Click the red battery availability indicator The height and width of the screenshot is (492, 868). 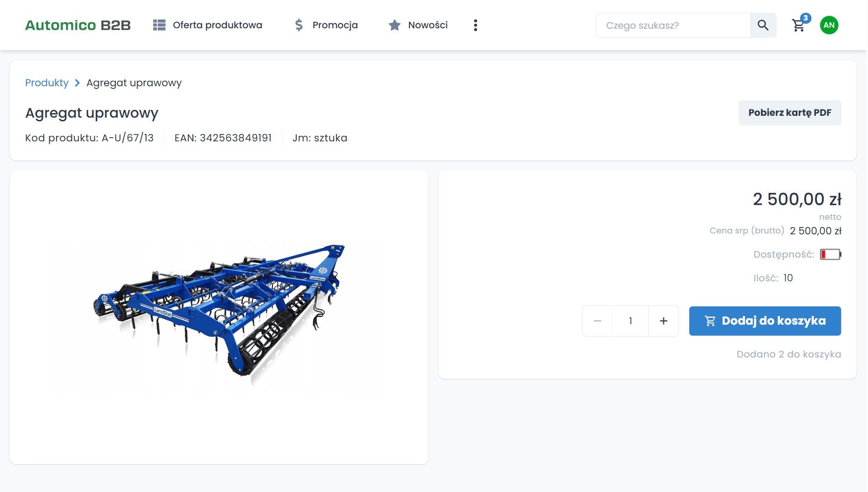[x=830, y=254]
